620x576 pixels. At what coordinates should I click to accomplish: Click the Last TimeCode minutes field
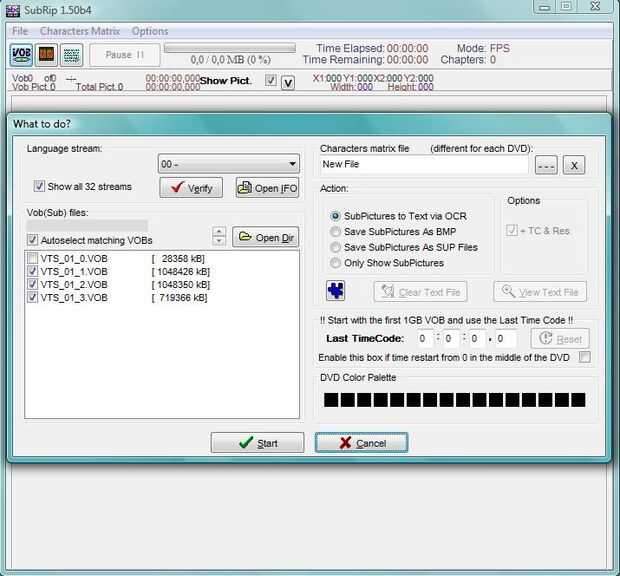tap(451, 338)
